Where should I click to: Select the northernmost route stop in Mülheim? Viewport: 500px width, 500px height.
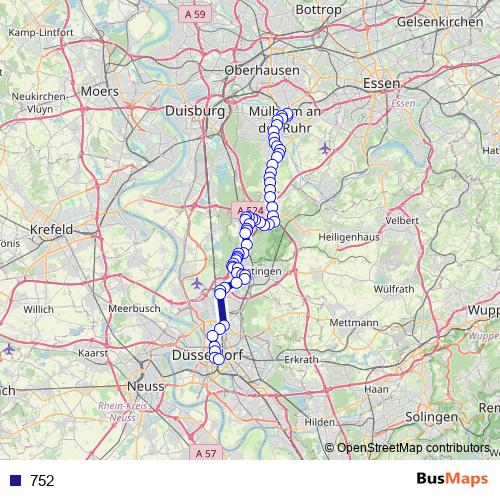(x=287, y=114)
